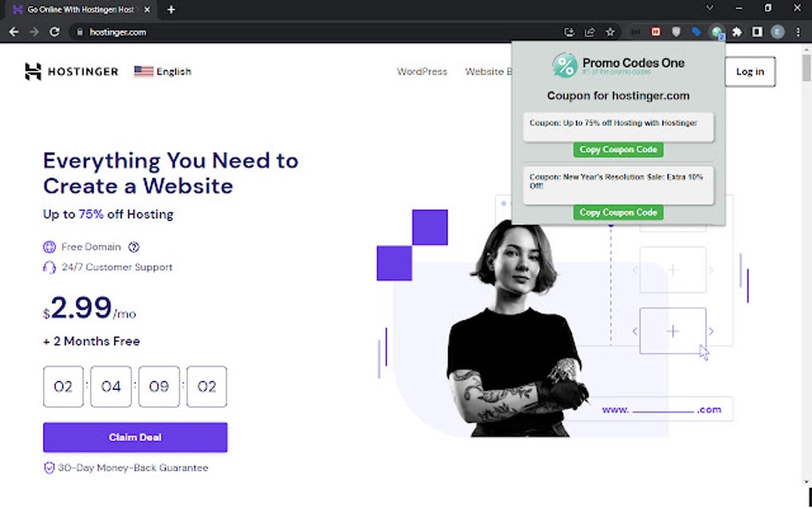This screenshot has height=508, width=812.
Task: Select the Up to 75% off coupon card
Action: 618,127
